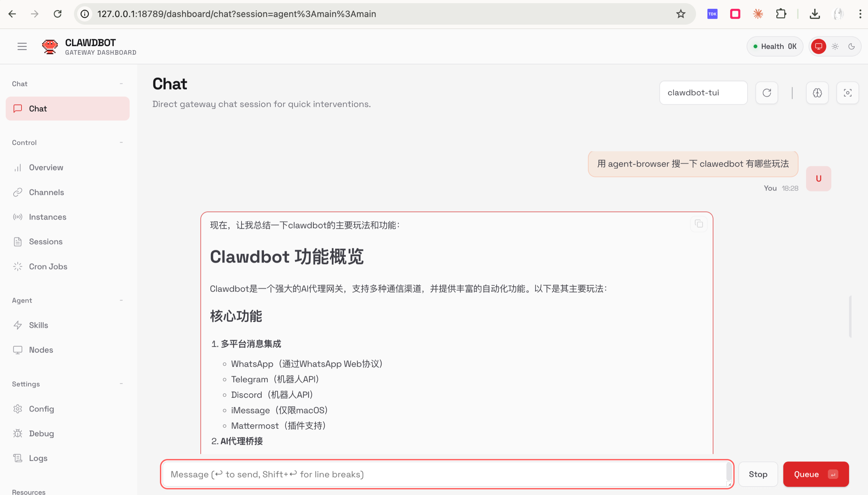Toggle the brain thinking-output icon
Screen dimensions: 868x495
817,92
